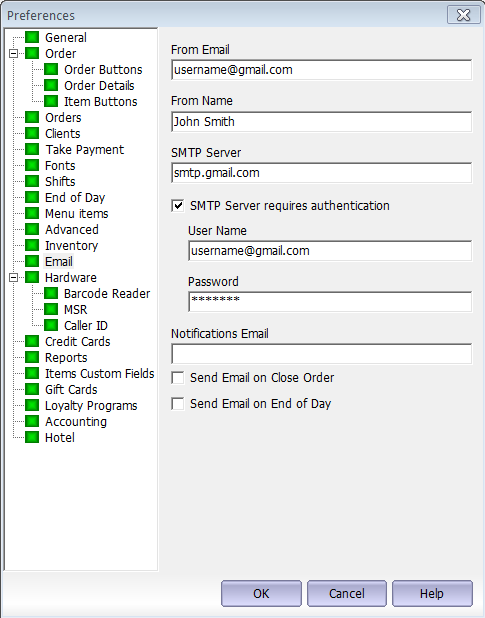485x618 pixels.
Task: Open Help for preferences
Action: [x=432, y=593]
